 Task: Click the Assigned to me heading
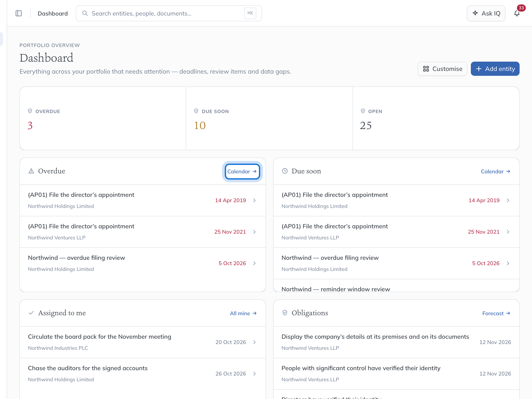62,313
